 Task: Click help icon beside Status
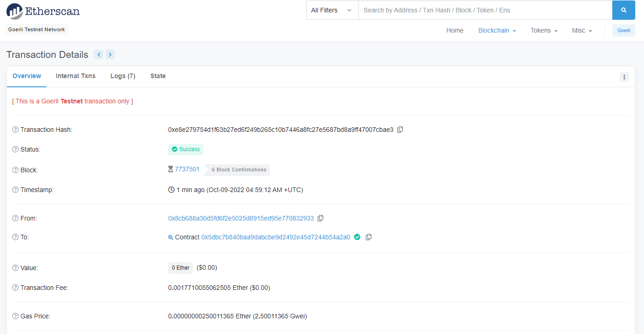tap(15, 149)
